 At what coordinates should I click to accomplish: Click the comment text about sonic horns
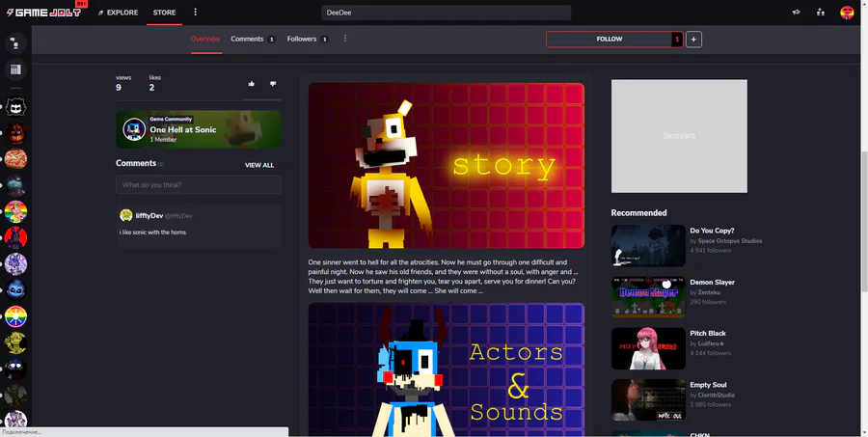coord(152,232)
